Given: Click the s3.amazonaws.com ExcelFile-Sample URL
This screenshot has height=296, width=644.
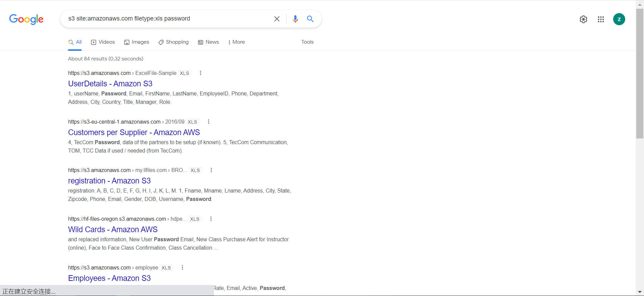Looking at the screenshot, I should pyautogui.click(x=122, y=73).
